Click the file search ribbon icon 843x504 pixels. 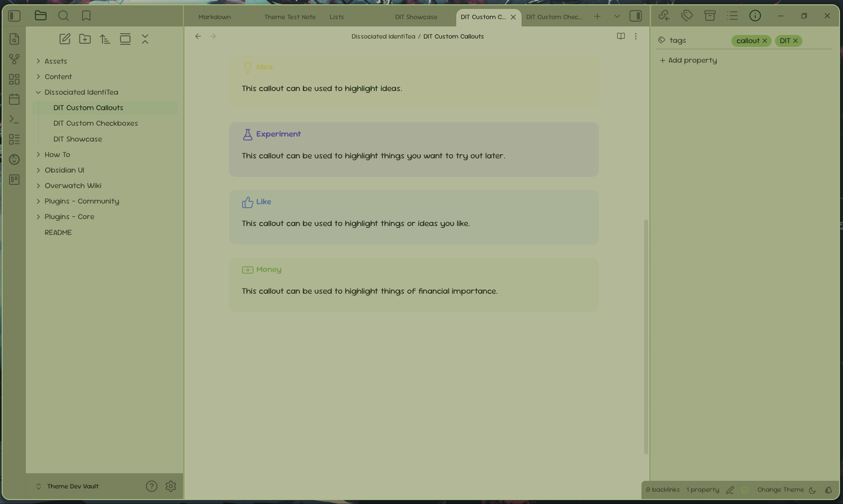pos(14,39)
